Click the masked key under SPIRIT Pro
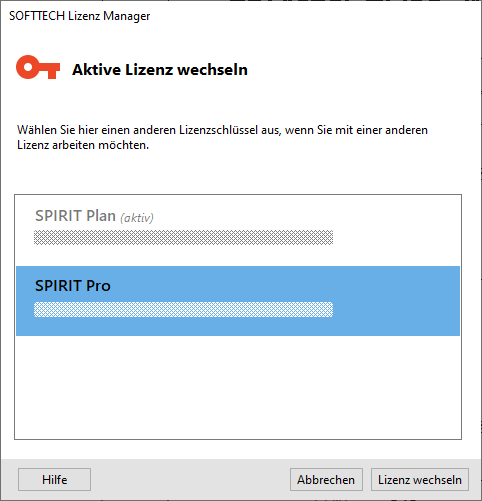 click(183, 309)
